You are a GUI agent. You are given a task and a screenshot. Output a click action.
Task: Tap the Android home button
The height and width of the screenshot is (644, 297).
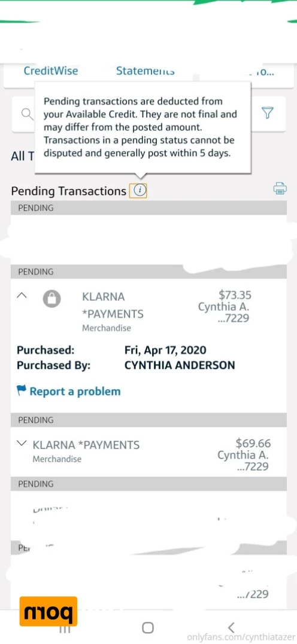pyautogui.click(x=148, y=628)
